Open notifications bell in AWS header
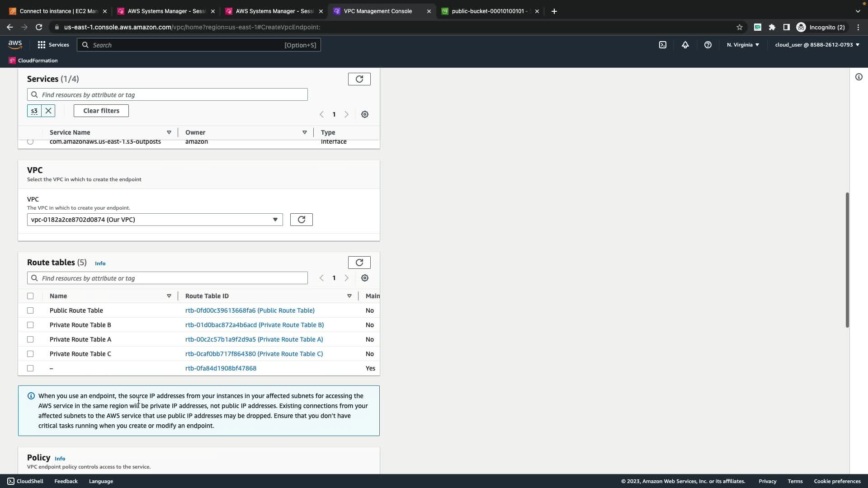 [x=685, y=45]
